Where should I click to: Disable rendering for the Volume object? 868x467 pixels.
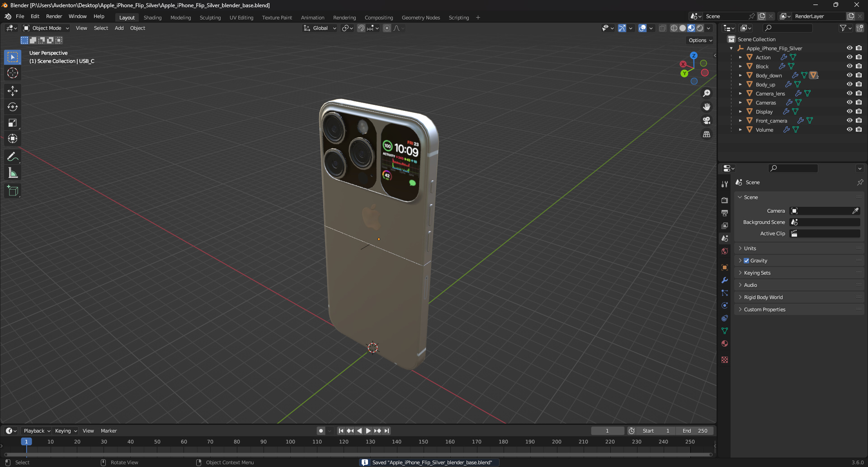[x=859, y=129]
